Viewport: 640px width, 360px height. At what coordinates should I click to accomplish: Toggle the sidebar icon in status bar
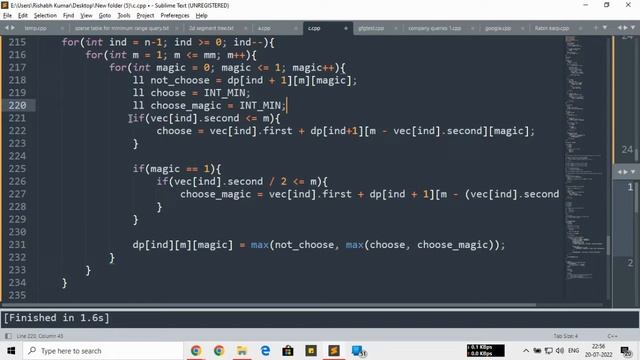tap(8, 336)
